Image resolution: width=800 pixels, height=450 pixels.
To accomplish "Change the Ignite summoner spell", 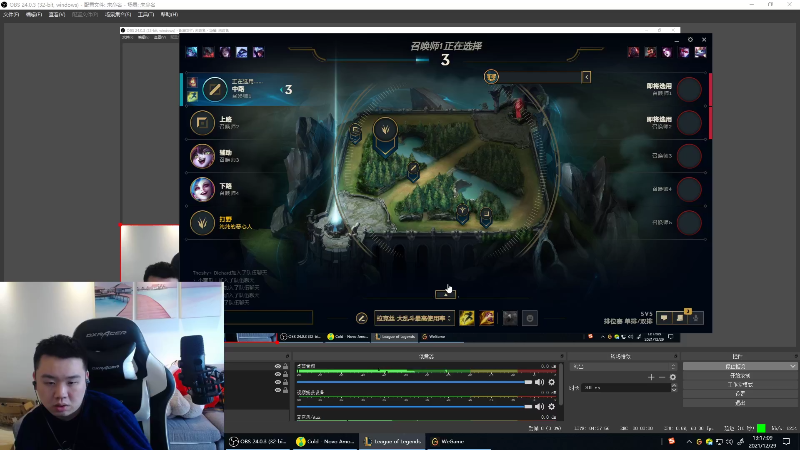I will point(487,318).
